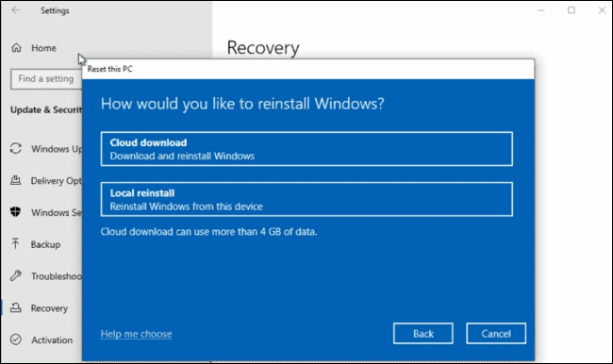Click the Reset this PC title bar
The height and width of the screenshot is (364, 613).
click(308, 69)
